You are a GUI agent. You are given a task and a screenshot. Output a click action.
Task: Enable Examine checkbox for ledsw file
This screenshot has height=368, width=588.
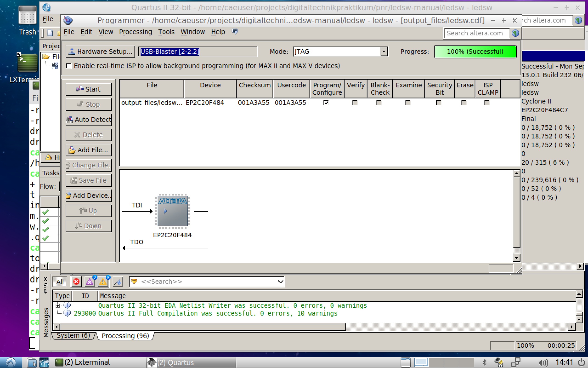click(x=408, y=103)
